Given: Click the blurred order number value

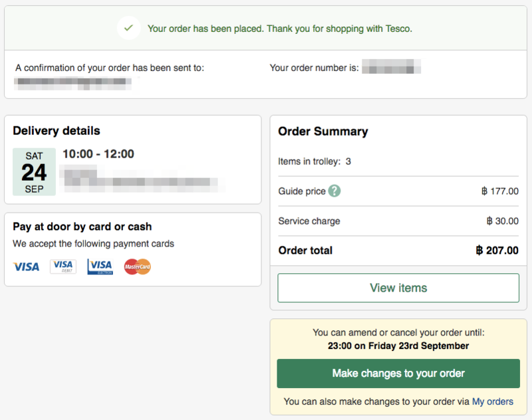Looking at the screenshot, I should (392, 66).
